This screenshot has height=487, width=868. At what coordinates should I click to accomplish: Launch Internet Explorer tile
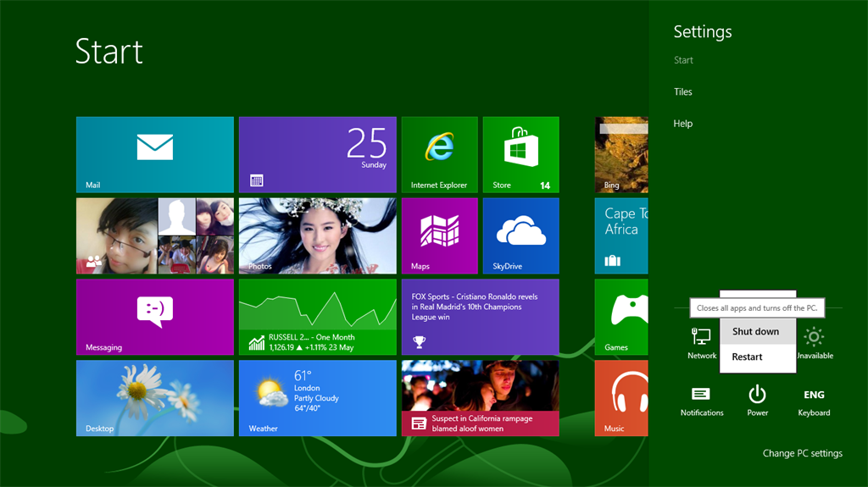coord(439,154)
